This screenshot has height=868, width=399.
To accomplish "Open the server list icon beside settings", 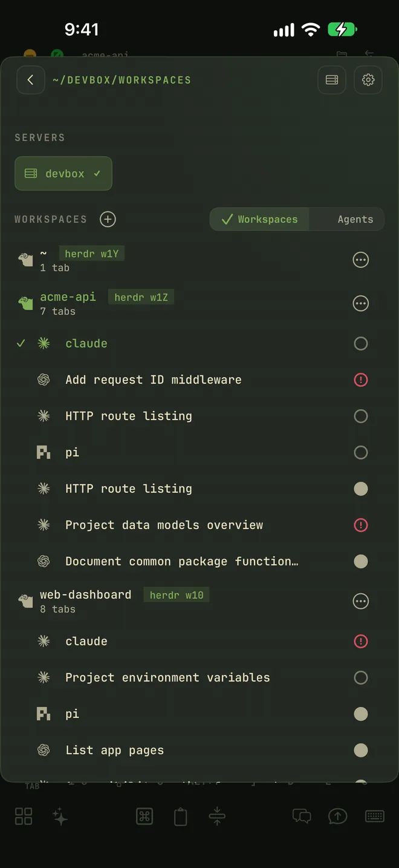I will [332, 80].
